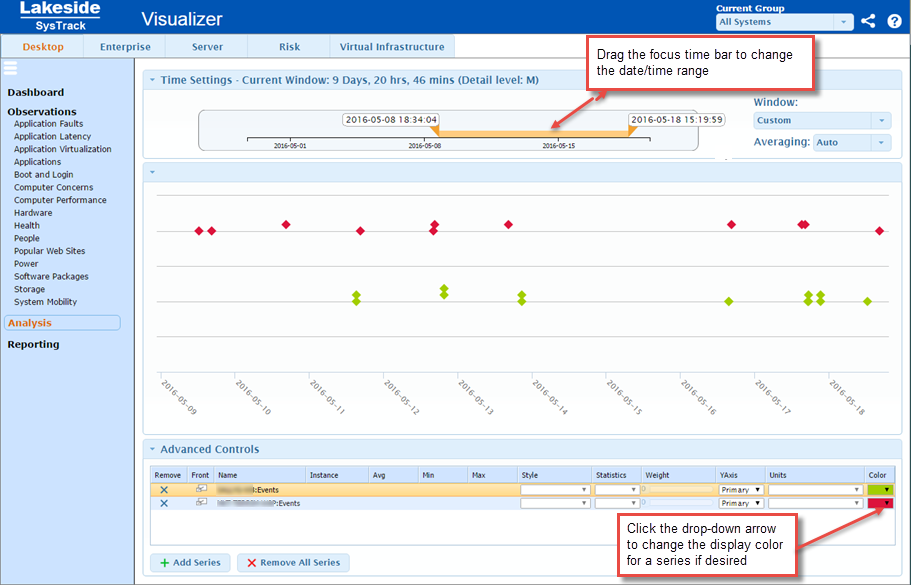Open Application Faults in Observations list
The height and width of the screenshot is (585, 911).
48,124
